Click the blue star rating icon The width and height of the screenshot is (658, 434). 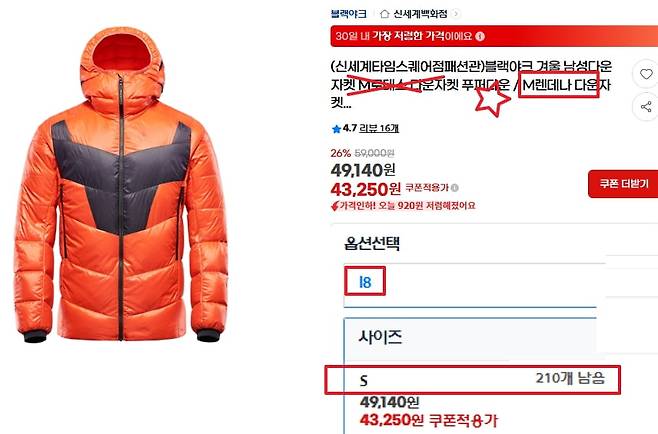coord(336,129)
